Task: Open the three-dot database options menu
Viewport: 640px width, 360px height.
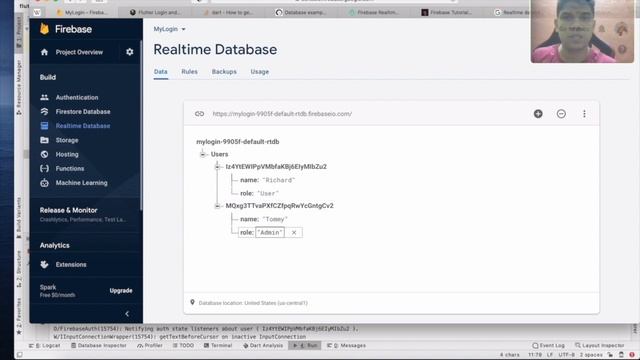Action: tap(584, 114)
